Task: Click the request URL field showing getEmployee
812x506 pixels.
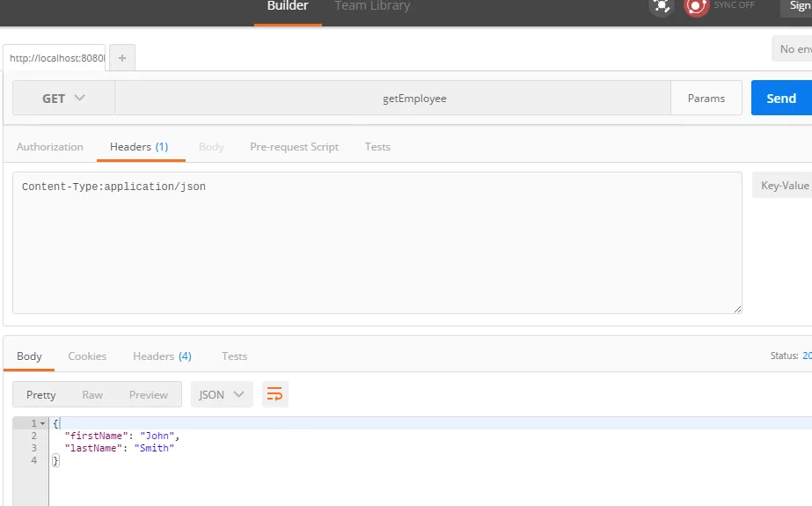Action: pos(392,98)
